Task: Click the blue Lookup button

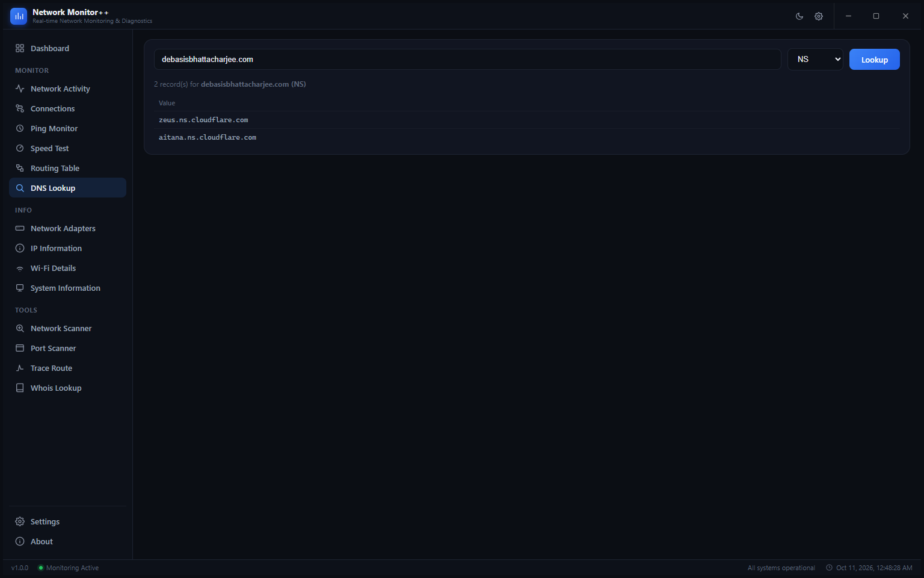Action: [x=874, y=60]
